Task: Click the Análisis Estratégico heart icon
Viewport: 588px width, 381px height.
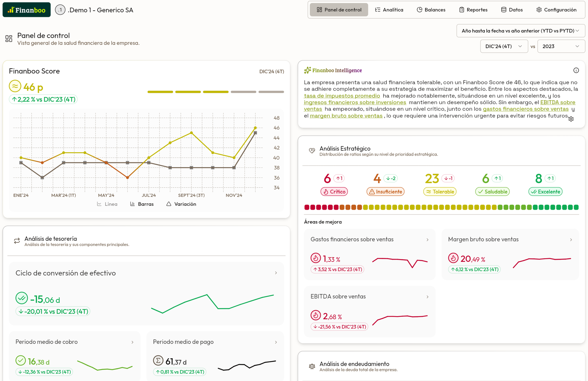Action: [x=312, y=151]
